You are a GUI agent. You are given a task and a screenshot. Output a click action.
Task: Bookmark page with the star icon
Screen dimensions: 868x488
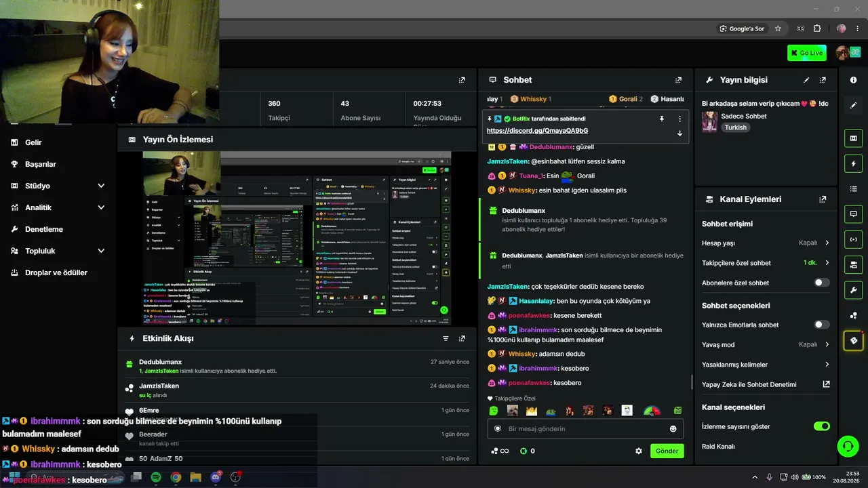pos(778,28)
